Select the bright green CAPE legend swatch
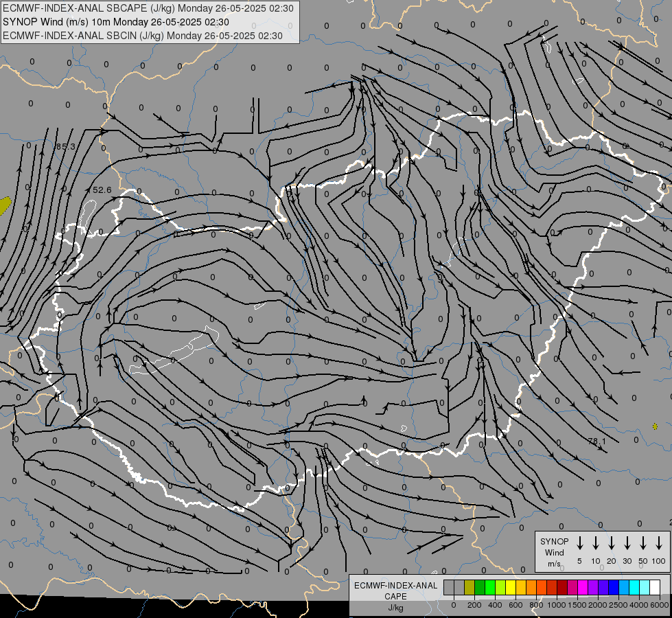Viewport: 672px width, 618px height. click(x=490, y=587)
